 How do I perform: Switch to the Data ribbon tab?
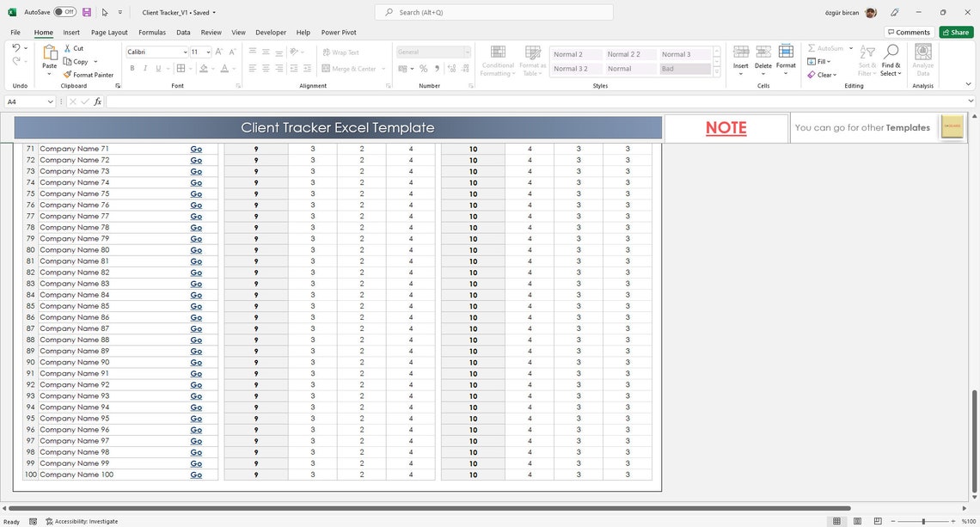point(183,32)
